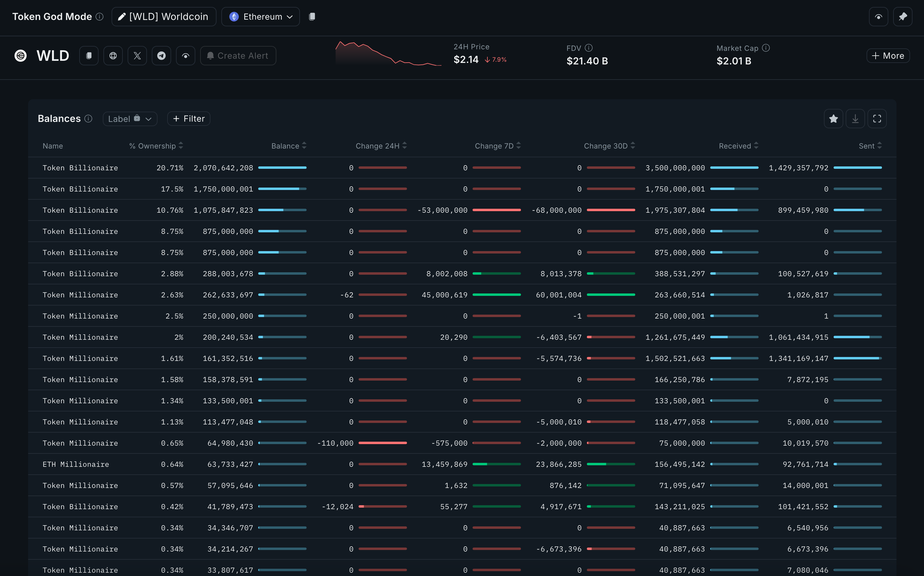The image size is (924, 576).
Task: Favorite the Balances table with the star
Action: pyautogui.click(x=833, y=119)
